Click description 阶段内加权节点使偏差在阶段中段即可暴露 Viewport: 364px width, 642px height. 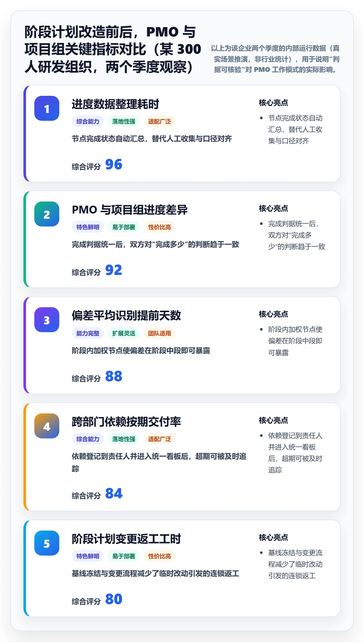pyautogui.click(x=141, y=351)
